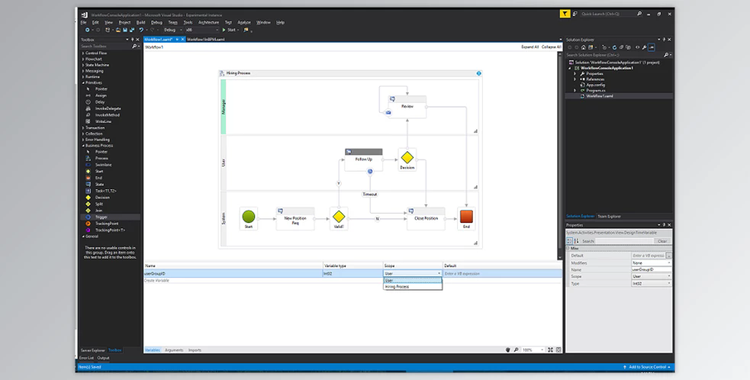Select the Split toolbox item
Screen dimensions: 750x380
click(99, 204)
